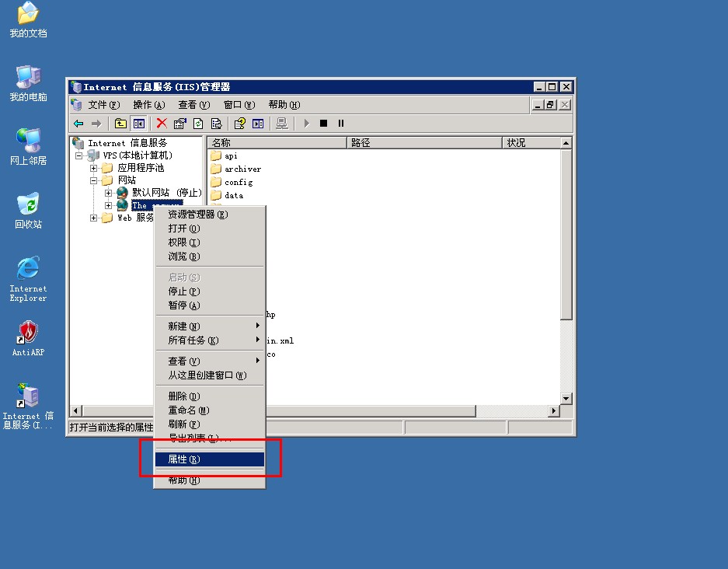Click the Forward arrow in the IIS toolbar
The image size is (728, 569).
(x=96, y=124)
